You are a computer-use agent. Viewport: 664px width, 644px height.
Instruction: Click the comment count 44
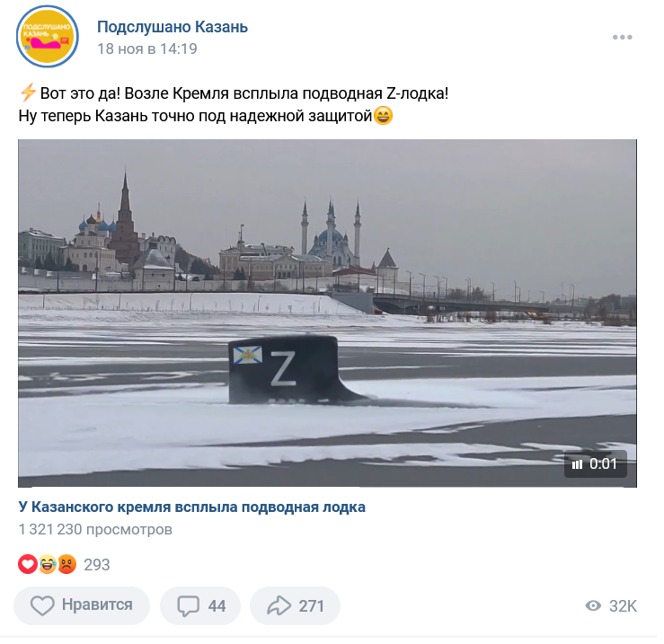pos(217,606)
